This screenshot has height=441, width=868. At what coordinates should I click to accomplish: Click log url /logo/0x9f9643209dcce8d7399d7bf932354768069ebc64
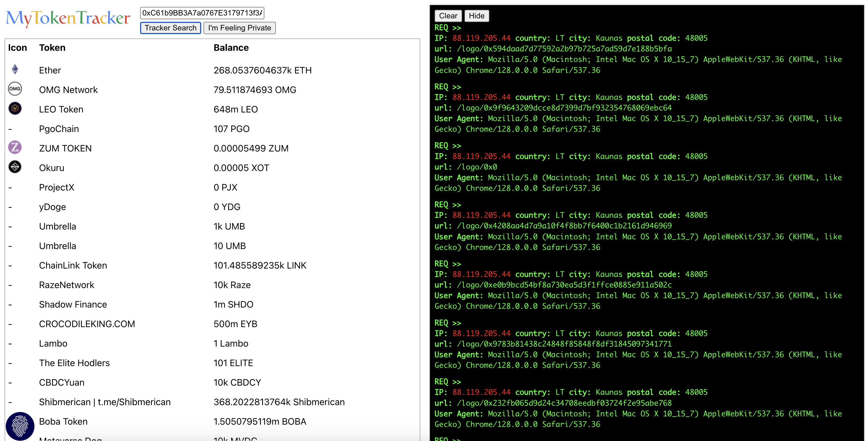coord(564,108)
